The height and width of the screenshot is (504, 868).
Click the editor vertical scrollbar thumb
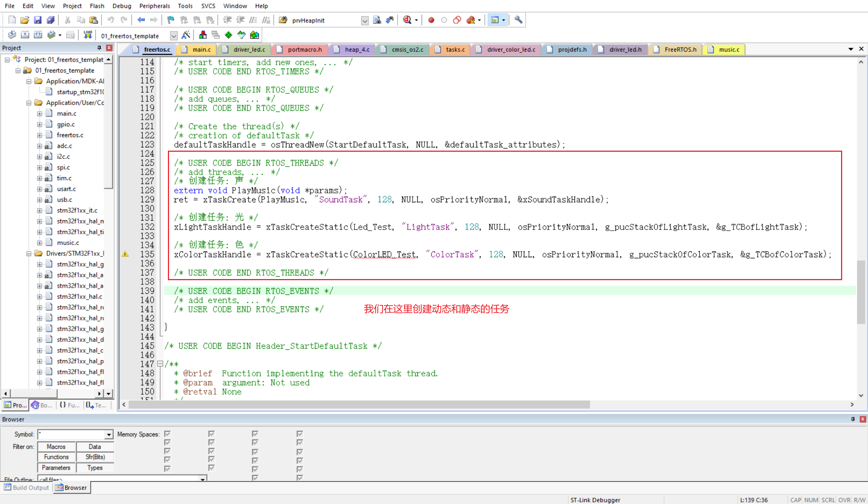coord(861,292)
